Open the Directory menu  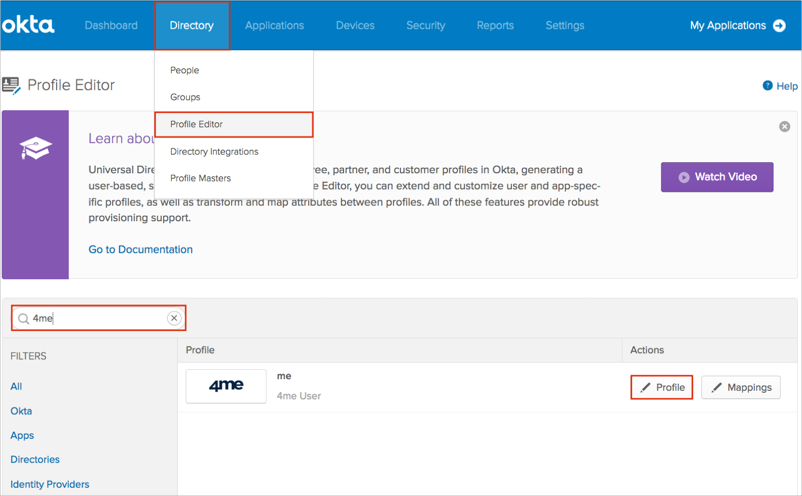pos(192,25)
